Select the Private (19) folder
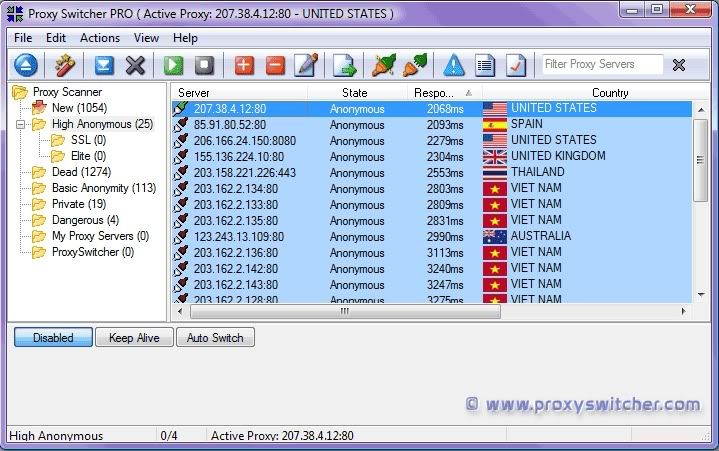Image resolution: width=719 pixels, height=451 pixels. coord(79,204)
